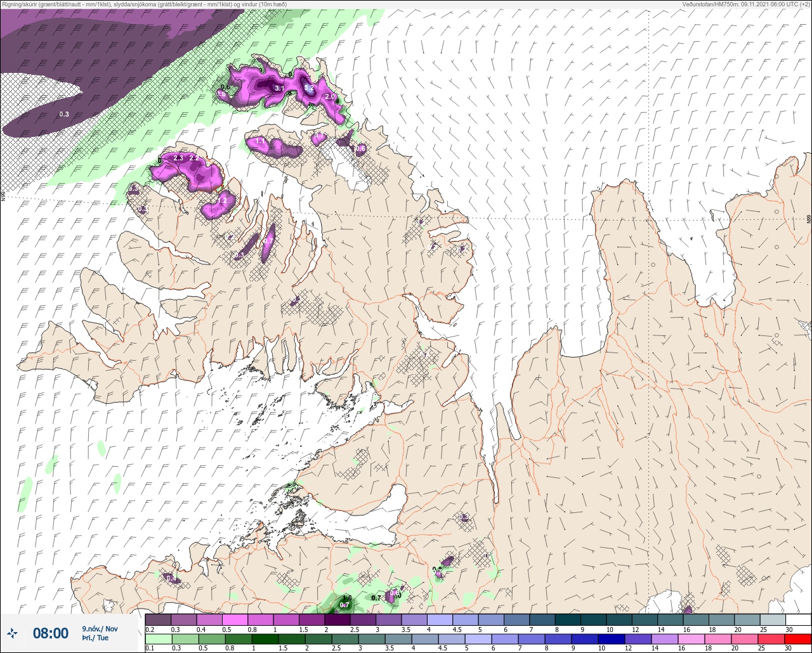Click the '0.3' value in the purple offshore band
Screen dimensions: 812x653
[64, 114]
